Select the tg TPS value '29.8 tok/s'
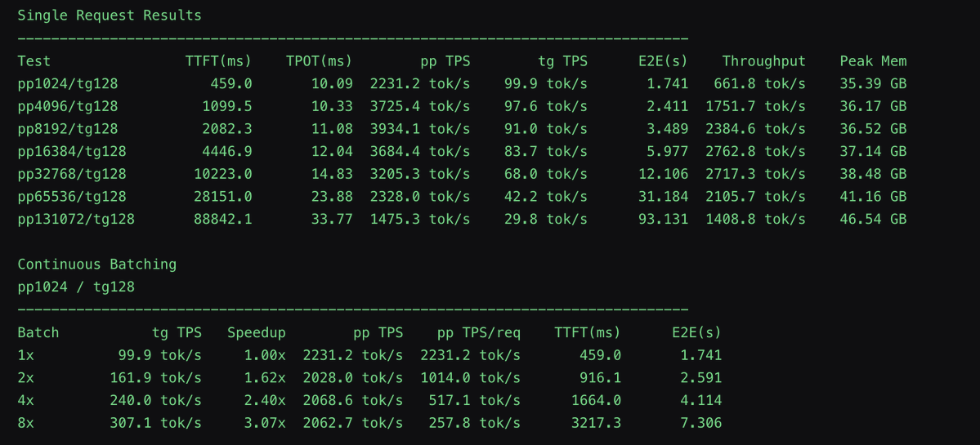Viewport: 980px width, 445px height. click(546, 219)
